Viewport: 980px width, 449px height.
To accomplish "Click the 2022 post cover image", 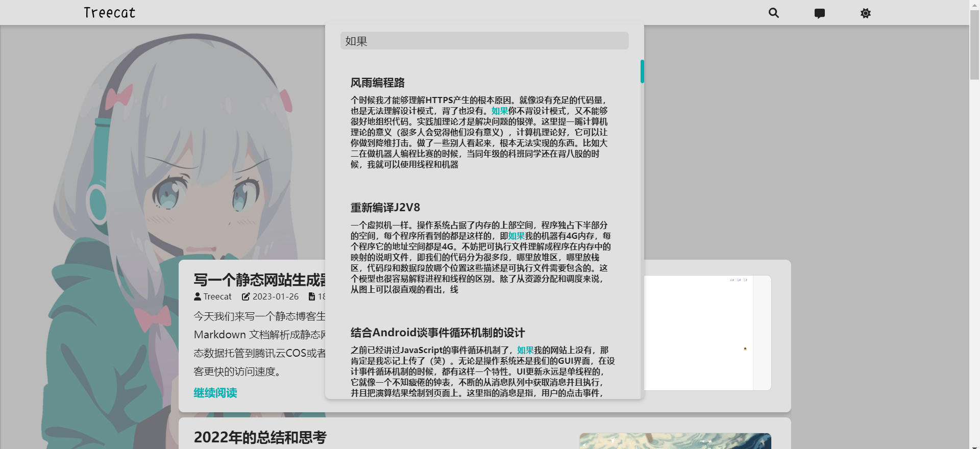I will (x=675, y=441).
